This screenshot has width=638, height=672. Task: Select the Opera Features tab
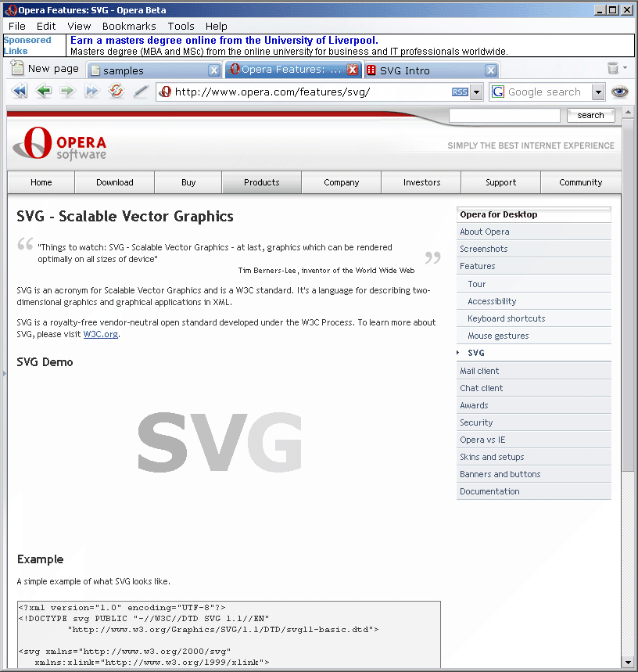tap(294, 69)
